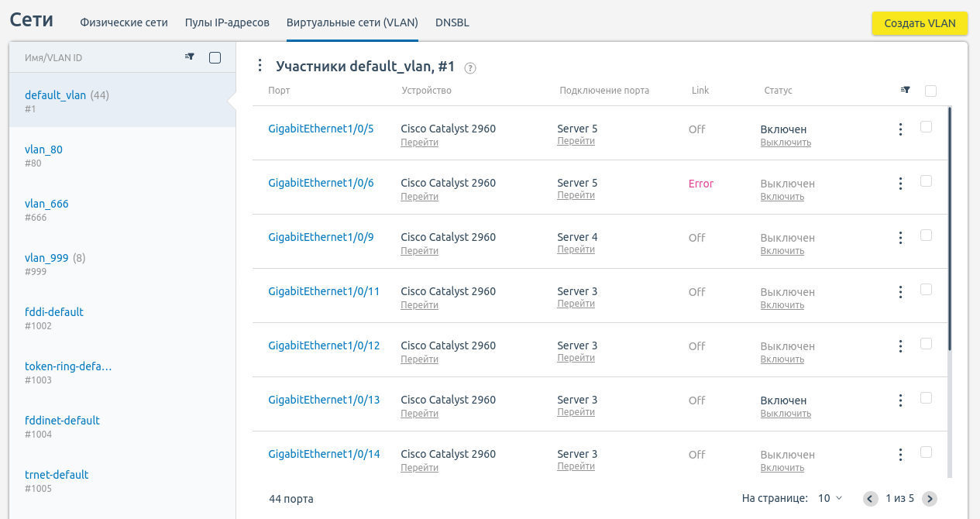Check the box for GigabitEthernet1/0/12 row
The image size is (980, 519).
click(926, 344)
